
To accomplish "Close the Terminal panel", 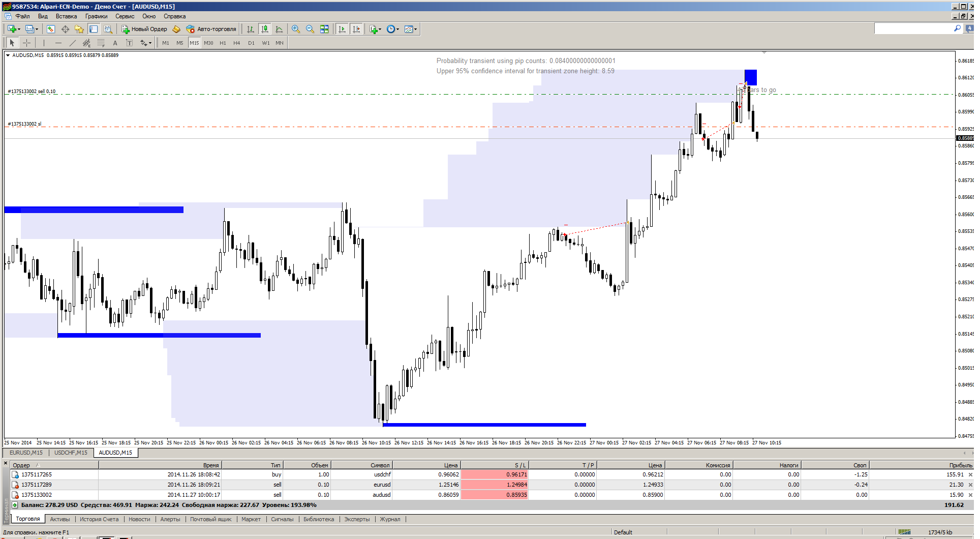I will [x=6, y=463].
